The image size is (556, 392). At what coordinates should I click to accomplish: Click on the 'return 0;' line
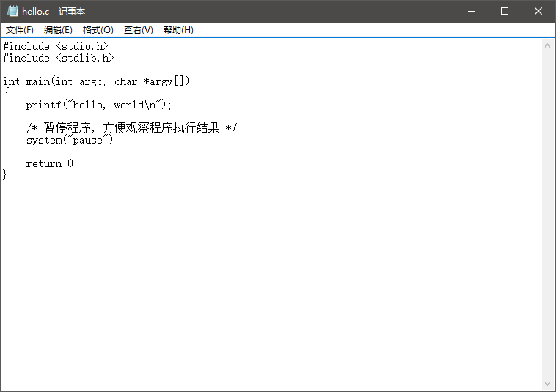click(x=51, y=163)
